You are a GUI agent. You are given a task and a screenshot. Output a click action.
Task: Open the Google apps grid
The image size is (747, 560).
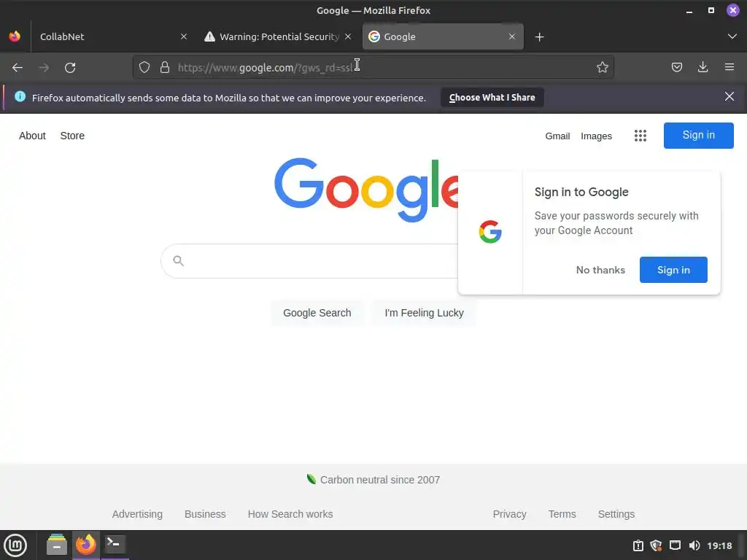[x=640, y=136]
